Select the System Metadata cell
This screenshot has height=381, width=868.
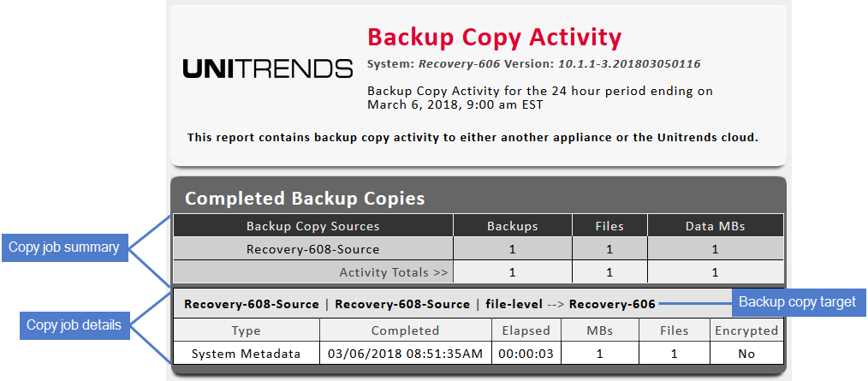point(247,354)
